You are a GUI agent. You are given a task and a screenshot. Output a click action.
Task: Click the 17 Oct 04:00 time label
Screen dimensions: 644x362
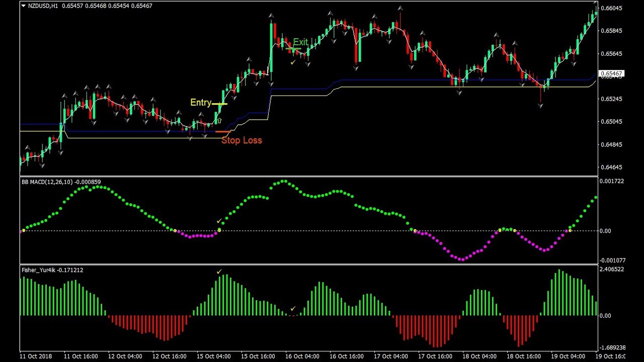click(x=390, y=357)
